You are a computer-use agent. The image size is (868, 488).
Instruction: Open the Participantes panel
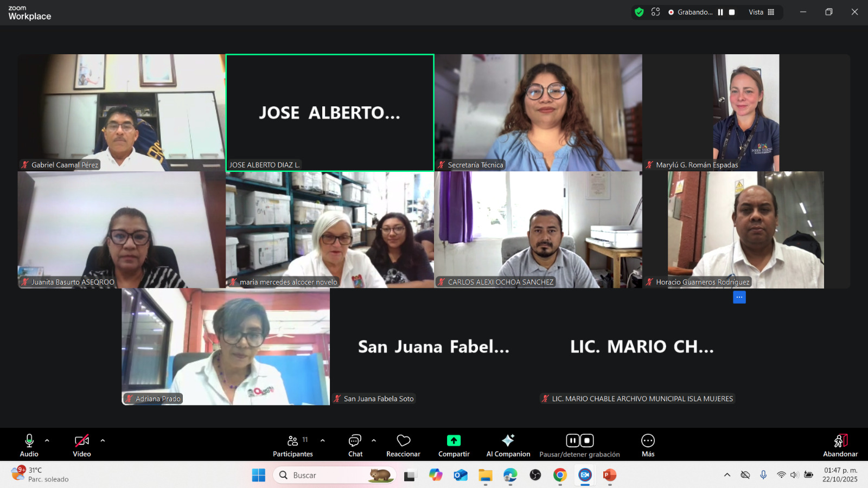tap(292, 445)
